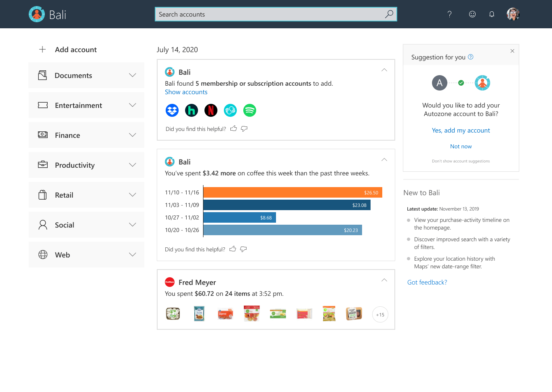Select the orange 11/10 - 11/16 bar

[293, 193]
